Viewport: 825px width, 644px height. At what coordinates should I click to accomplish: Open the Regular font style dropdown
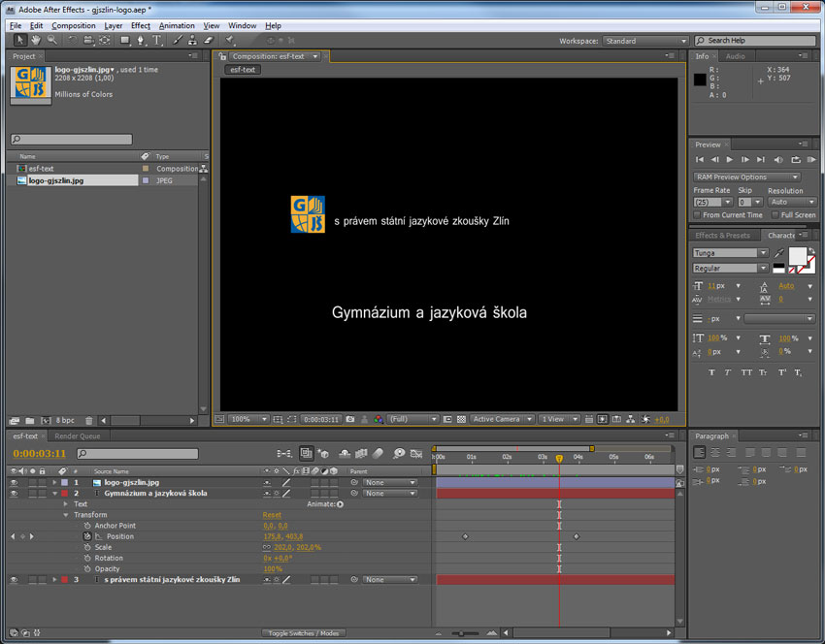pos(730,268)
